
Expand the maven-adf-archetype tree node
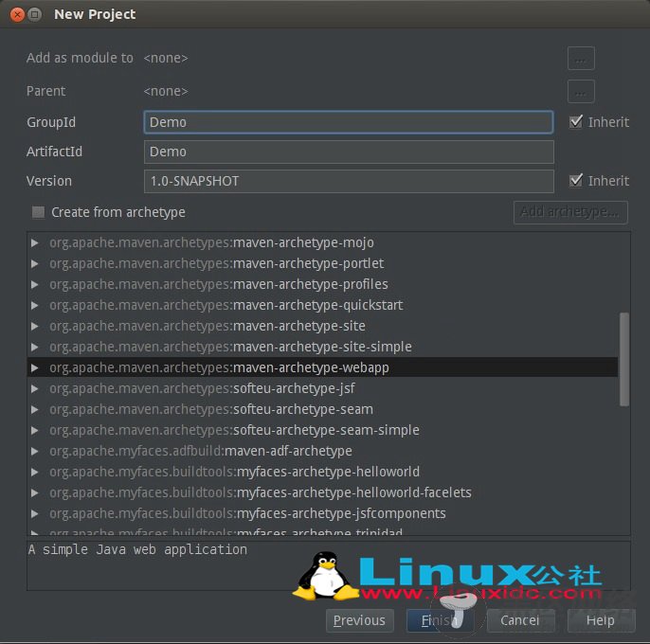pos(35,451)
